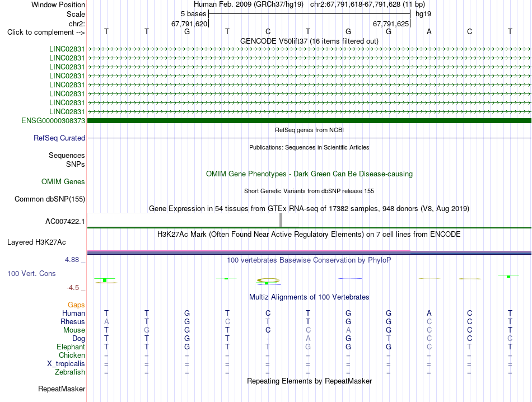
Task: Open the H3K27Ac Mark ENCODE track title
Action: click(x=309, y=235)
